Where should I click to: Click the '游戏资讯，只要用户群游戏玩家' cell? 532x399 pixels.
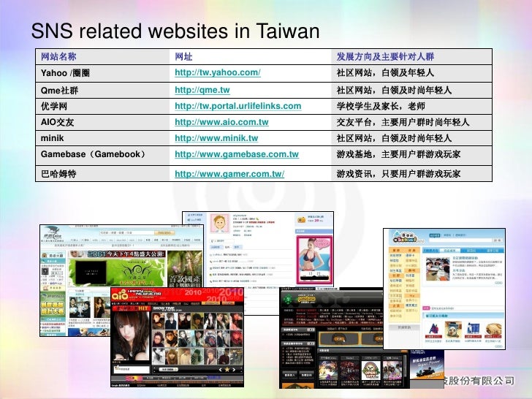point(411,174)
